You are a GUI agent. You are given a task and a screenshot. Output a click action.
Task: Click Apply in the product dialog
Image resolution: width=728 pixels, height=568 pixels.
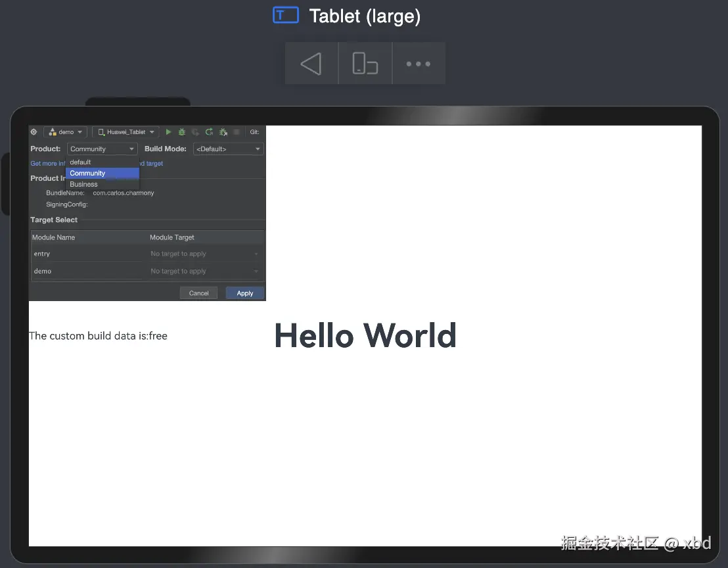click(x=244, y=293)
